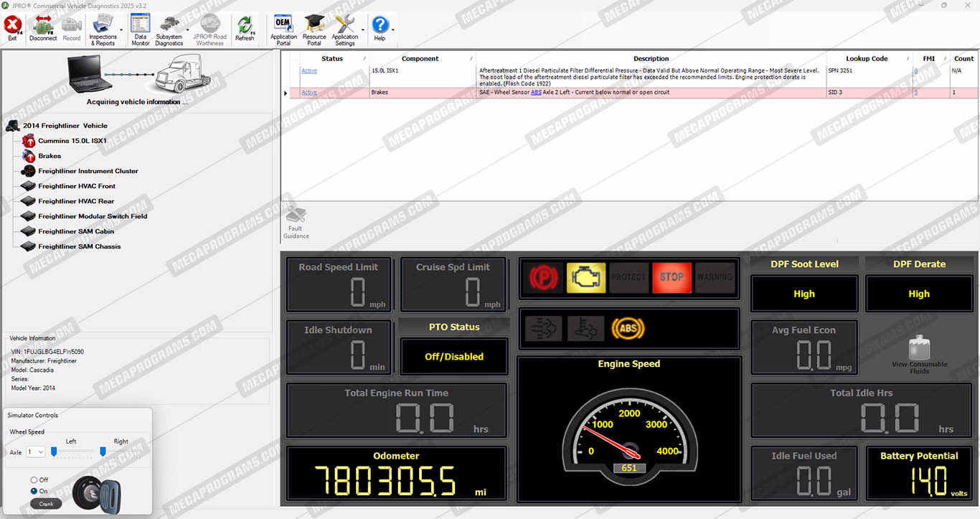
Task: Select the On ignition radio button
Action: pos(34,491)
